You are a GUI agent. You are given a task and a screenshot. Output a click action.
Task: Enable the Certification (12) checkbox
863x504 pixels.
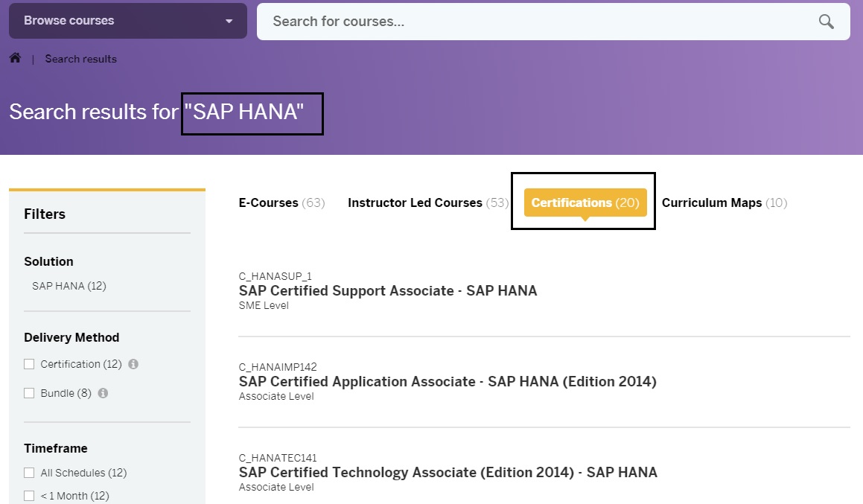[29, 364]
